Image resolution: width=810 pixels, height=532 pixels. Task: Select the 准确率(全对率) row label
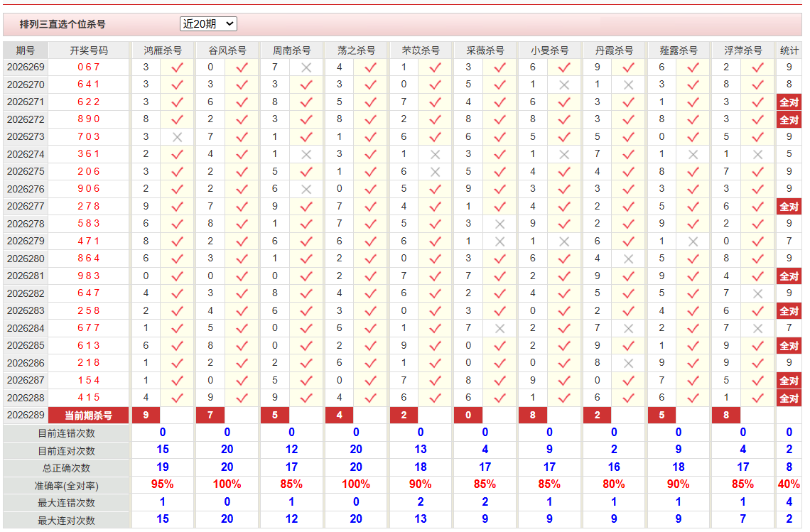pos(66,486)
